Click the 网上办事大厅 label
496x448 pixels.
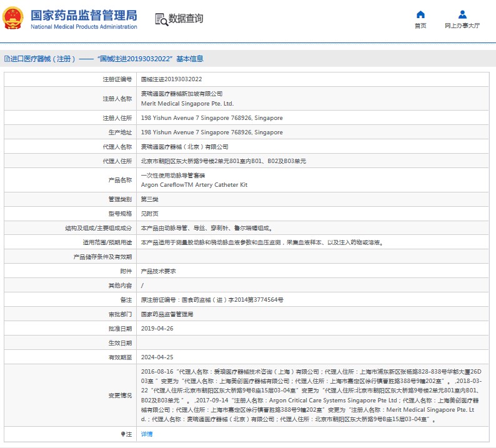[x=462, y=26]
